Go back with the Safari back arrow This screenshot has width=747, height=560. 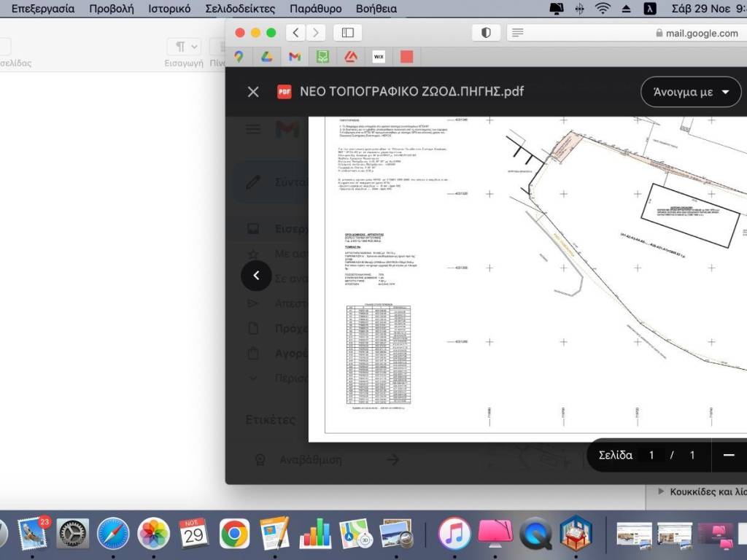(295, 33)
